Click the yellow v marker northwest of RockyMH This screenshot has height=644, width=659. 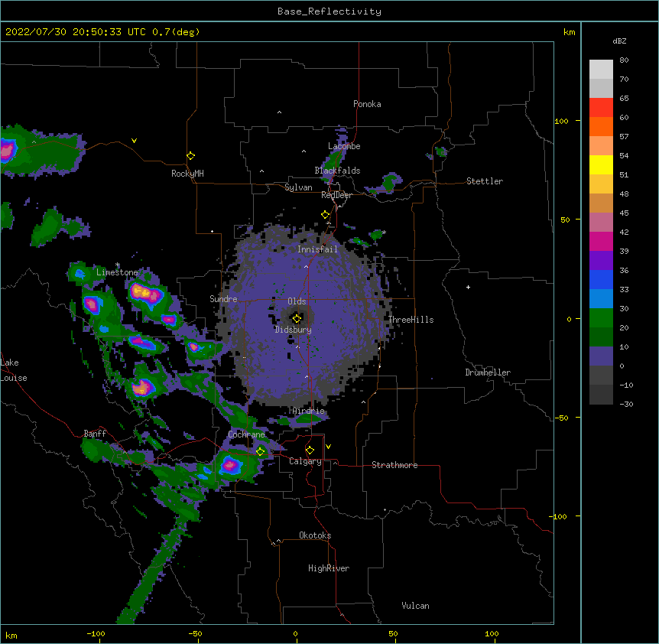pos(134,141)
